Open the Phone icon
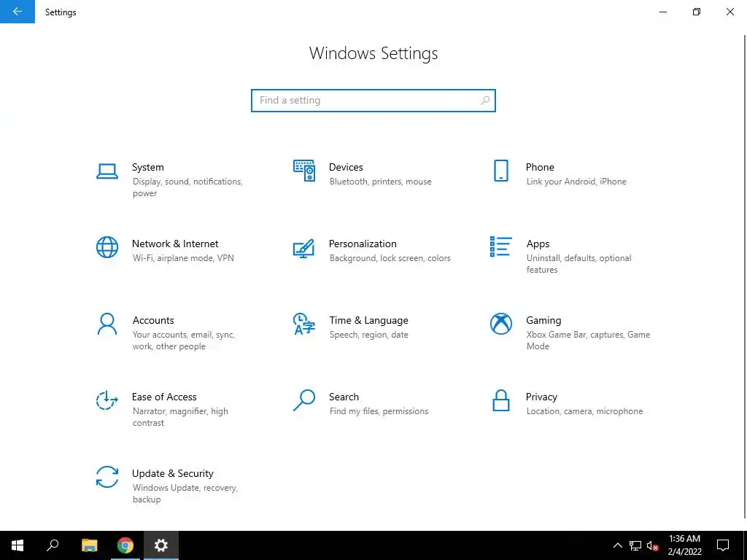 500,171
